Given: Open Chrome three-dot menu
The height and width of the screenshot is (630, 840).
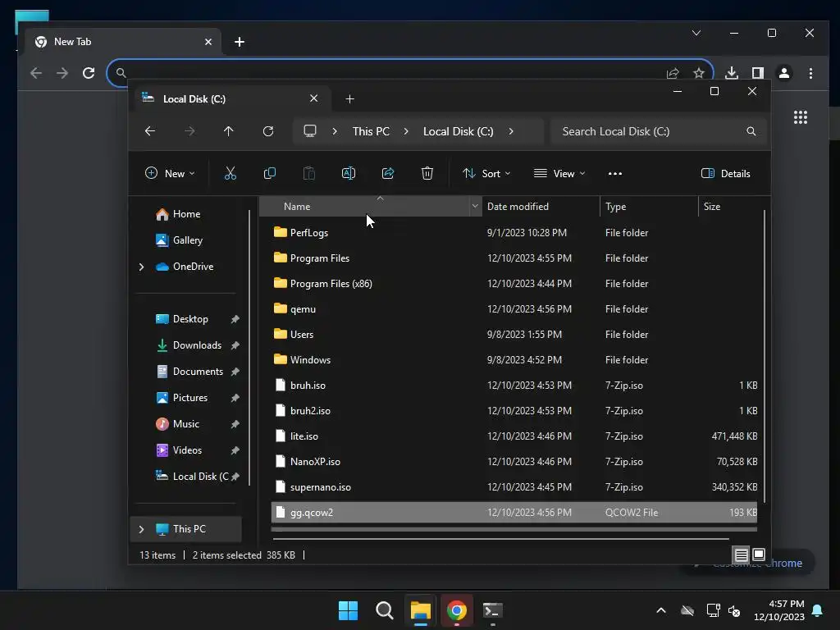Looking at the screenshot, I should [810, 73].
